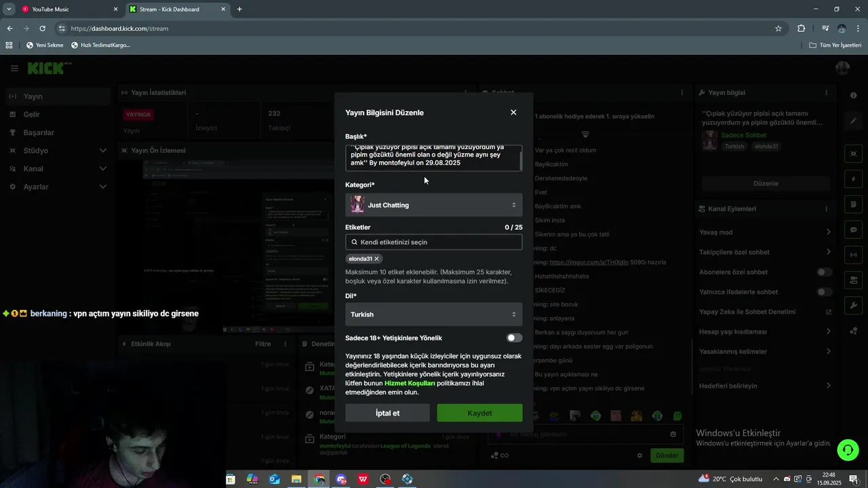Open the hamburger menu beside Kick logo
Image resolution: width=868 pixels, height=488 pixels.
click(14, 68)
